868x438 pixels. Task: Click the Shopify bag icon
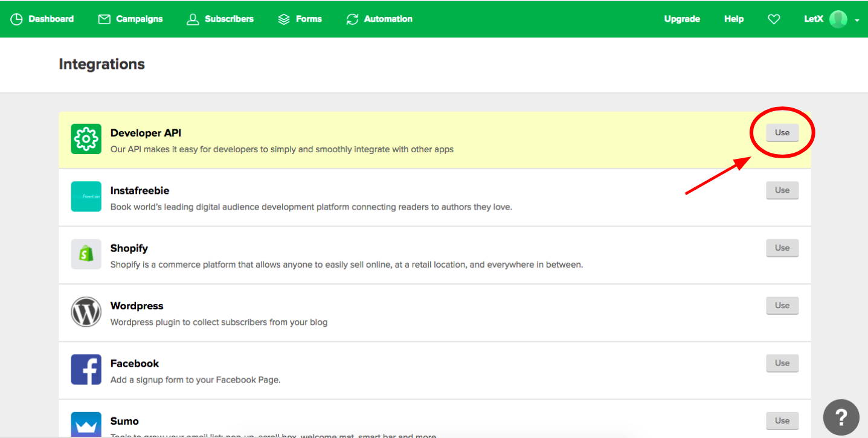86,254
